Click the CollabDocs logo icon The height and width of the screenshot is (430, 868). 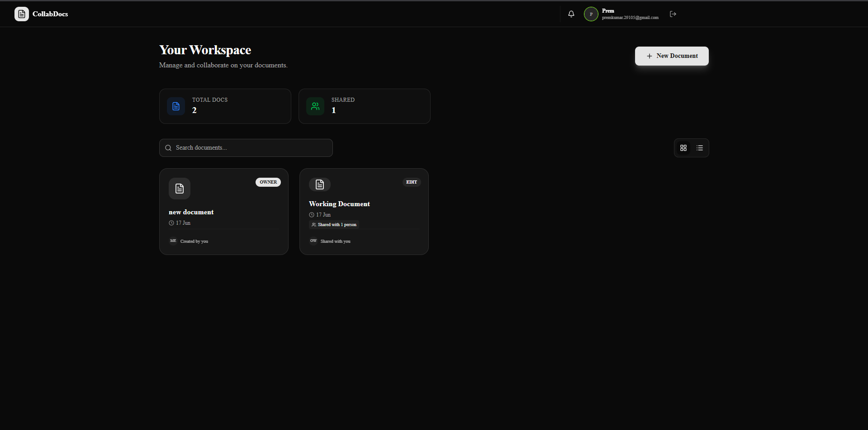pyautogui.click(x=22, y=14)
